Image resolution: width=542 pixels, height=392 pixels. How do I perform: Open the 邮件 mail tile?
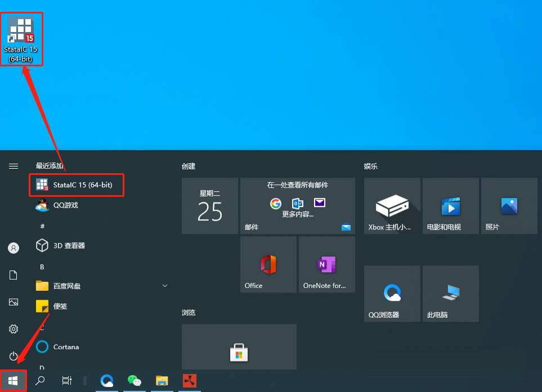tap(298, 206)
